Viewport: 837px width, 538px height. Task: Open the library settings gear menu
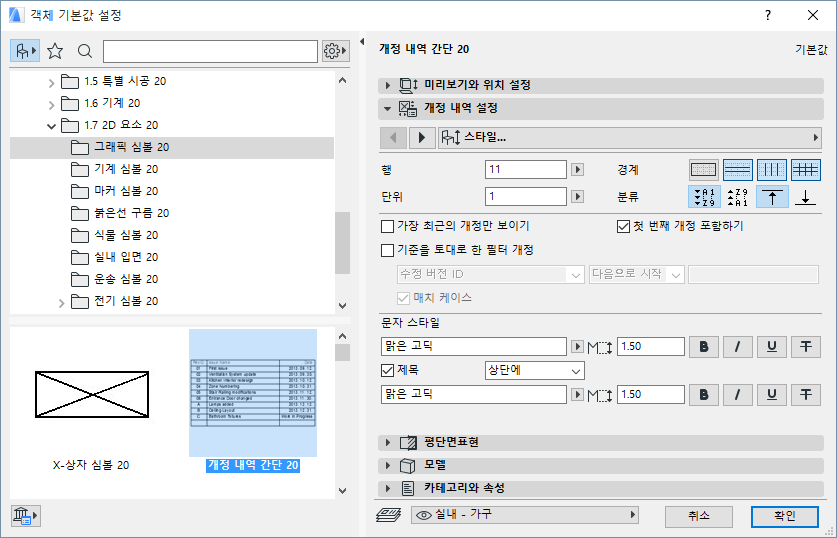click(336, 51)
